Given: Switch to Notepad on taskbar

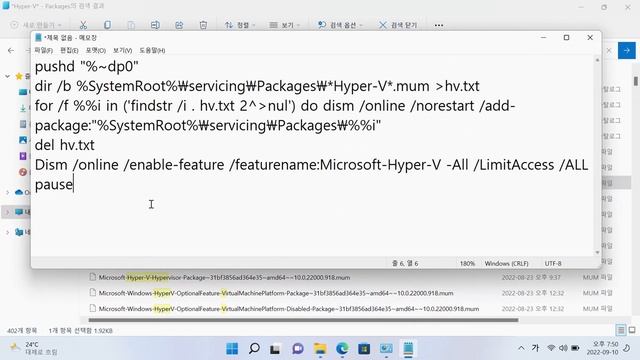Looking at the screenshot, I should [408, 349].
